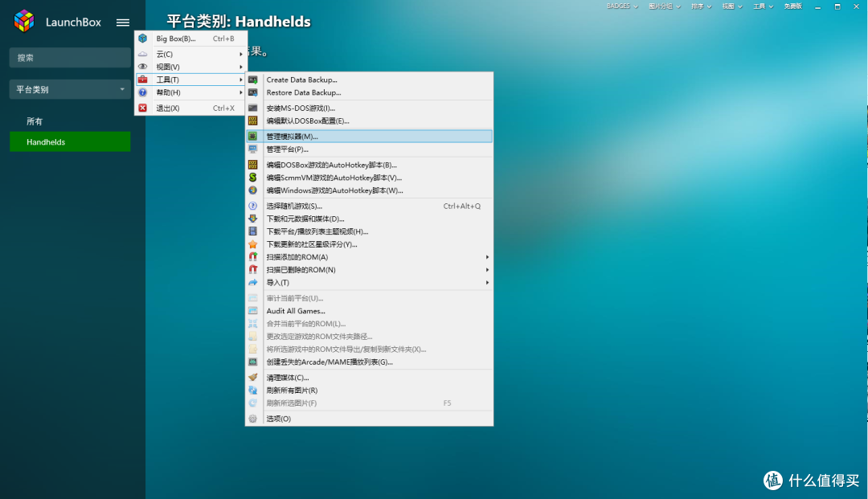This screenshot has width=868, height=499.
Task: Click the Audit All Games icon
Action: 253,311
